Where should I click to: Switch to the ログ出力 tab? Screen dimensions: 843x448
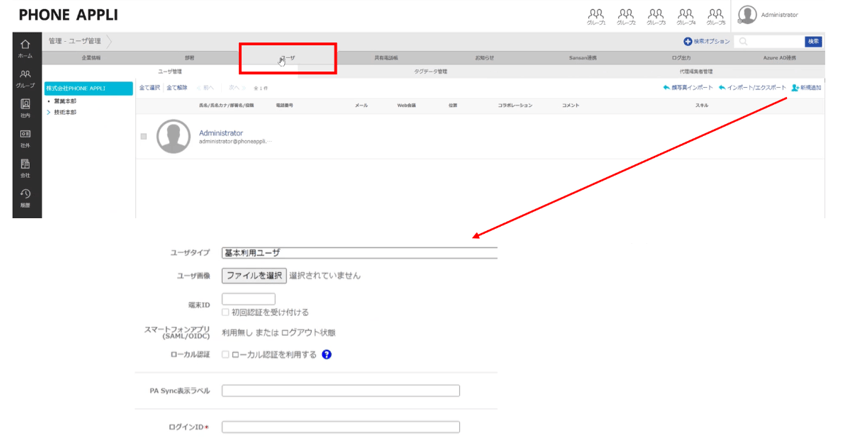pos(681,58)
